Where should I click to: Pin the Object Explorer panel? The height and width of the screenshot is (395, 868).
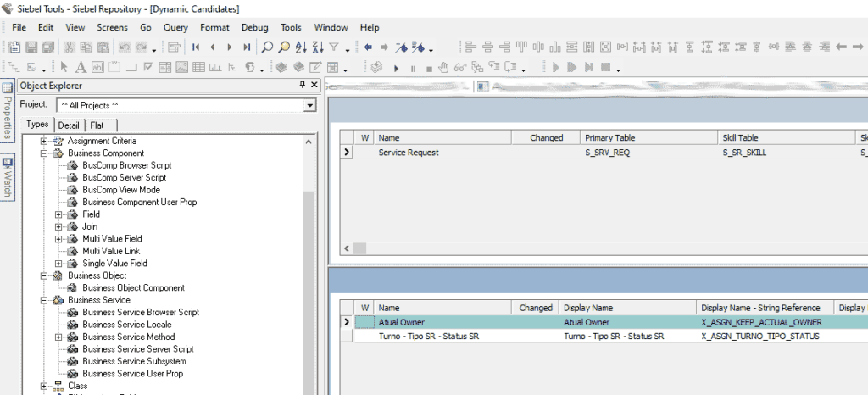coord(303,85)
